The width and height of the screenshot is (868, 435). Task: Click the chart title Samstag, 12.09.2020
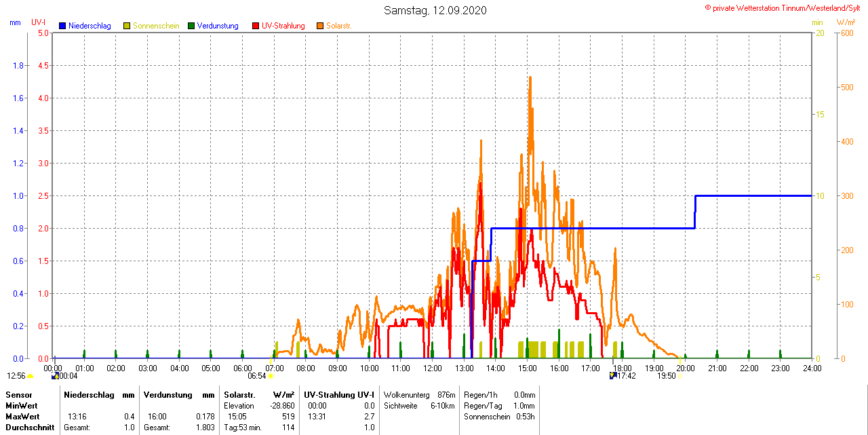(435, 10)
